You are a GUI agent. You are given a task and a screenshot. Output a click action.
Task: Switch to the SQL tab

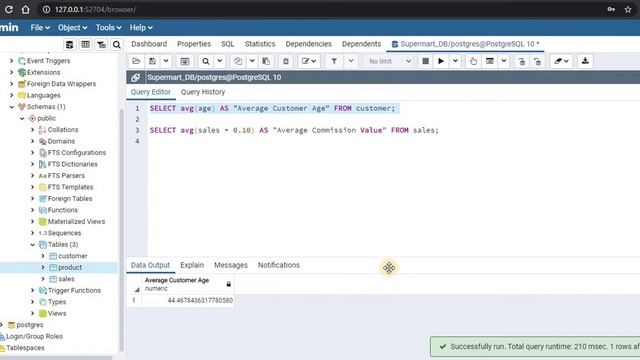(228, 44)
